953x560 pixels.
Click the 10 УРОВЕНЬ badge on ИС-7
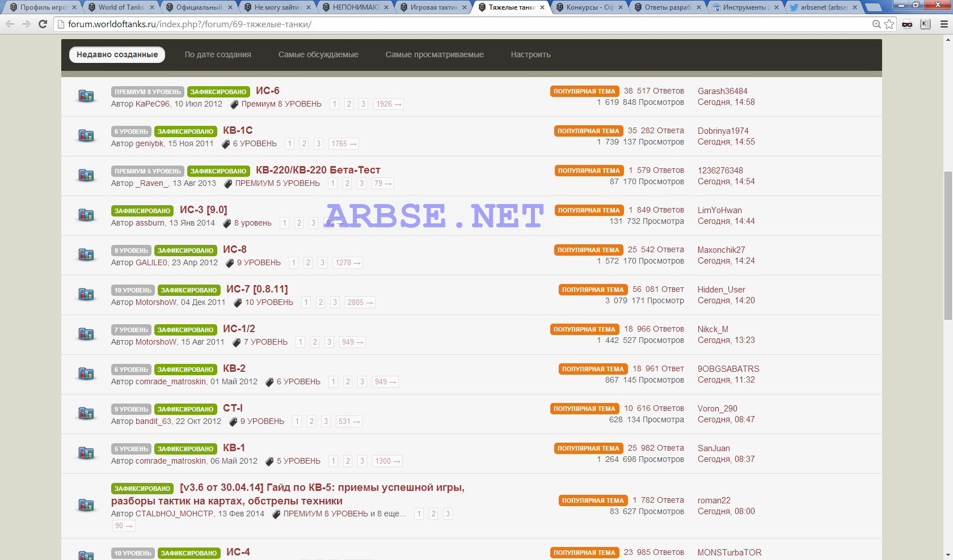[133, 290]
